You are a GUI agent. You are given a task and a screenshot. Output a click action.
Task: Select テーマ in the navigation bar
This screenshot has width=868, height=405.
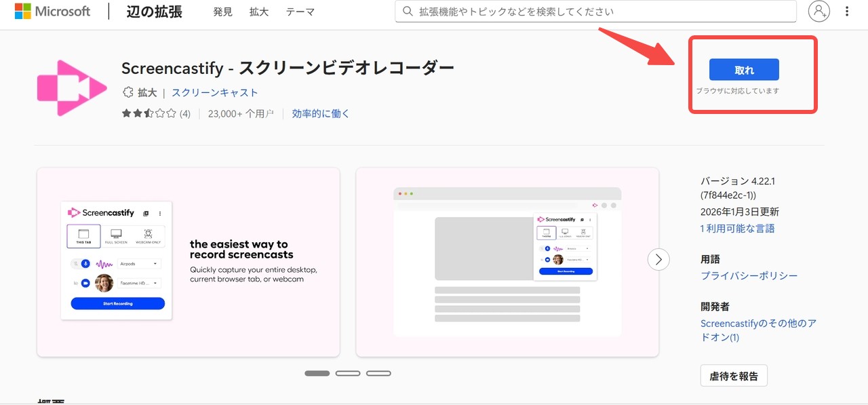[x=300, y=12]
